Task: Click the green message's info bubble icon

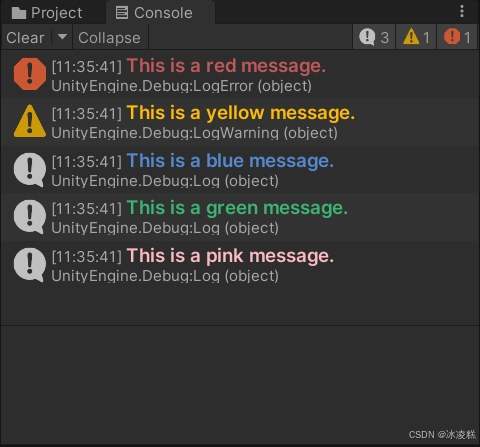Action: point(29,217)
